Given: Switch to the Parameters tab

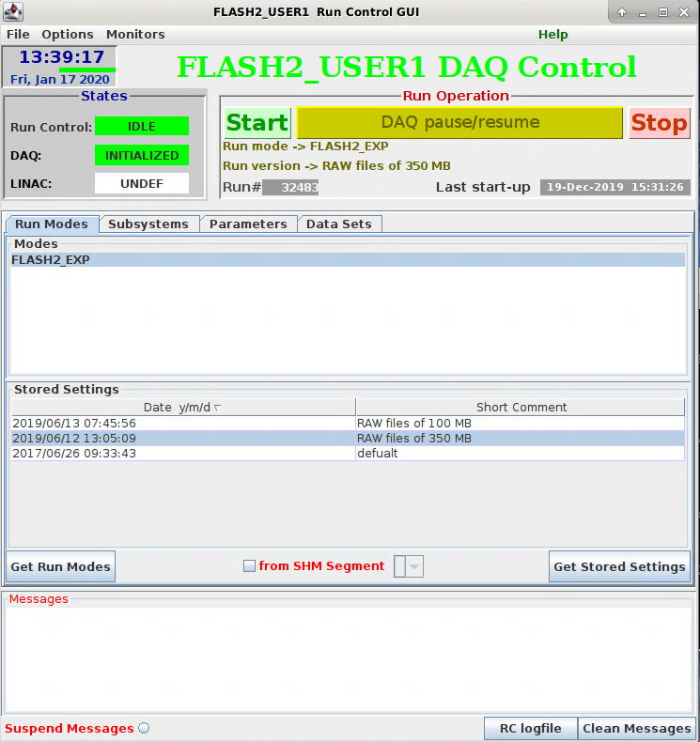Looking at the screenshot, I should 248,224.
